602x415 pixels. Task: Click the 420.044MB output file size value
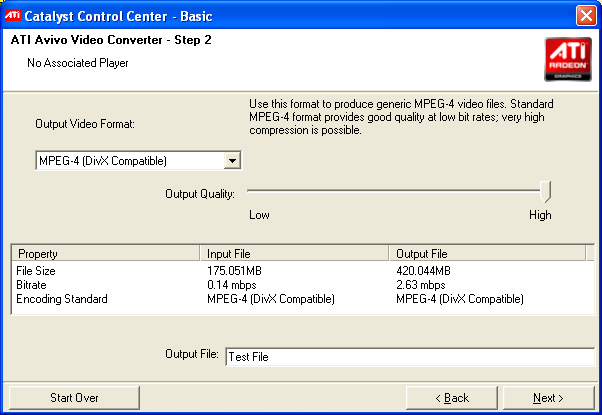point(423,271)
